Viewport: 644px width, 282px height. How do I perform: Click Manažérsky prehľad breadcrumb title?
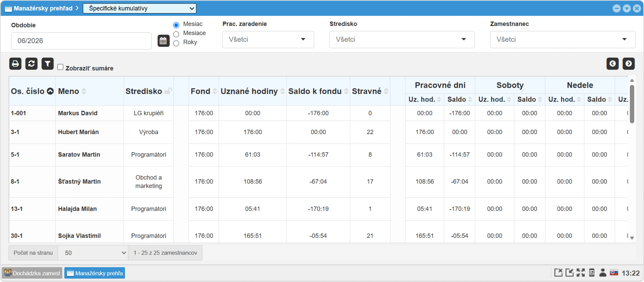[x=43, y=8]
